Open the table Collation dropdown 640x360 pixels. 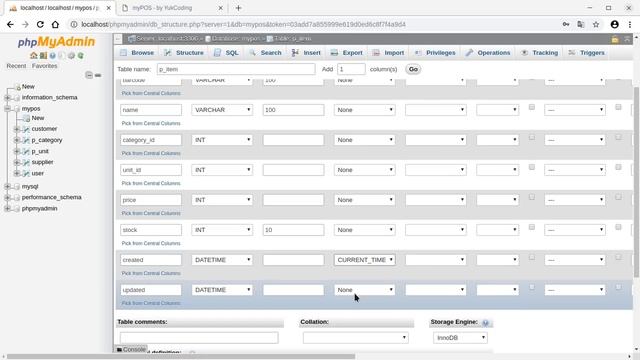click(x=356, y=338)
